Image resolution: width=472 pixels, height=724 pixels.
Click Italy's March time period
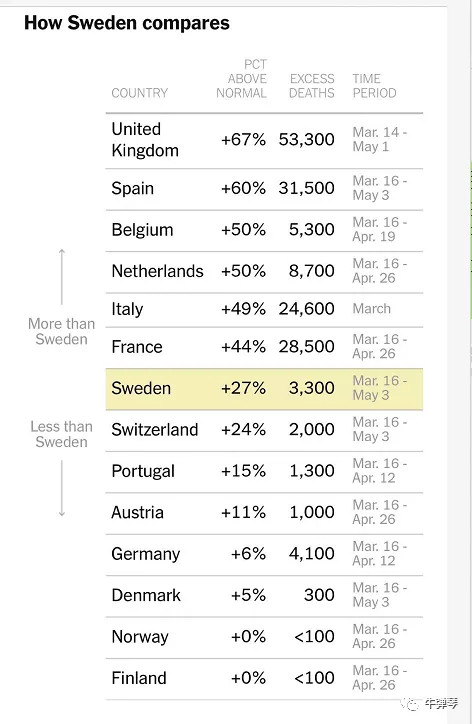[x=372, y=308]
